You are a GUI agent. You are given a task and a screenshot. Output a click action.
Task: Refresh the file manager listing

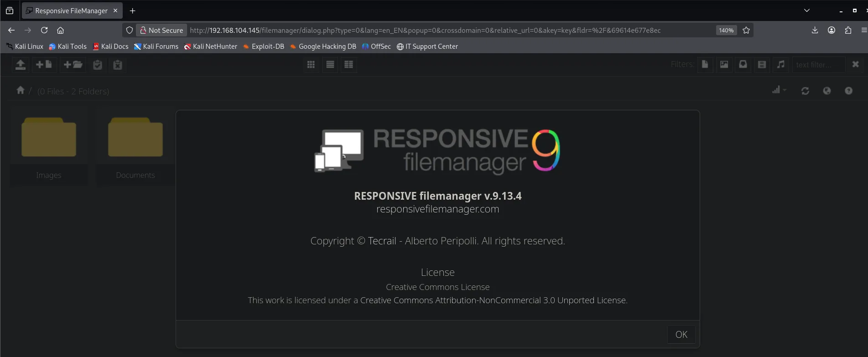tap(806, 91)
